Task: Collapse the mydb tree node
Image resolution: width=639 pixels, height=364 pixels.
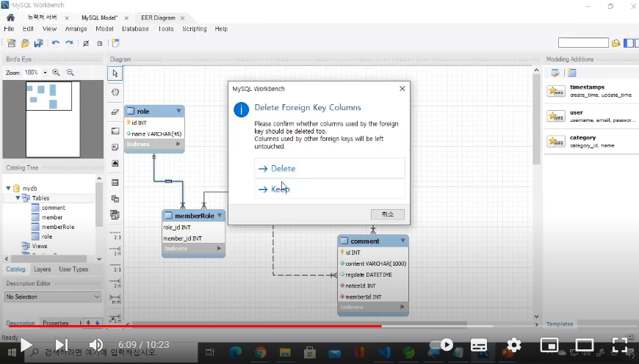Action: coord(8,188)
